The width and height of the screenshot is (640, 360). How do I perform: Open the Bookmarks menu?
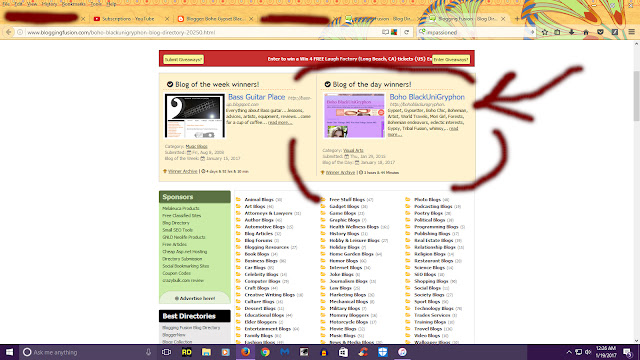pyautogui.click(x=73, y=4)
